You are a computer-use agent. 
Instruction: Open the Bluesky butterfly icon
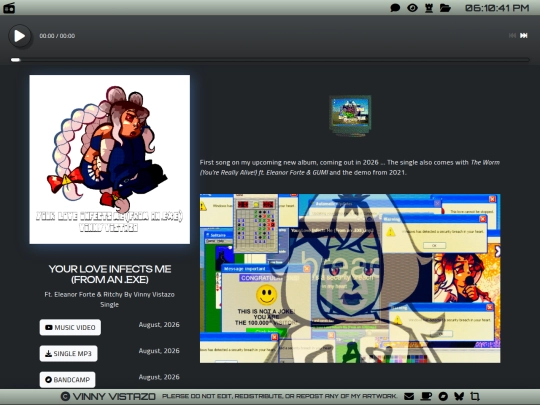point(459,396)
